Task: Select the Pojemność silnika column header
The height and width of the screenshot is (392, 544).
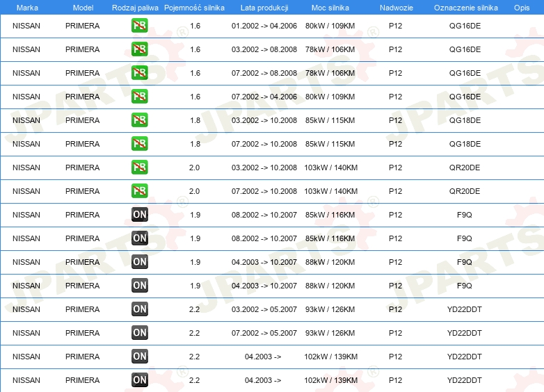Action: tap(194, 8)
